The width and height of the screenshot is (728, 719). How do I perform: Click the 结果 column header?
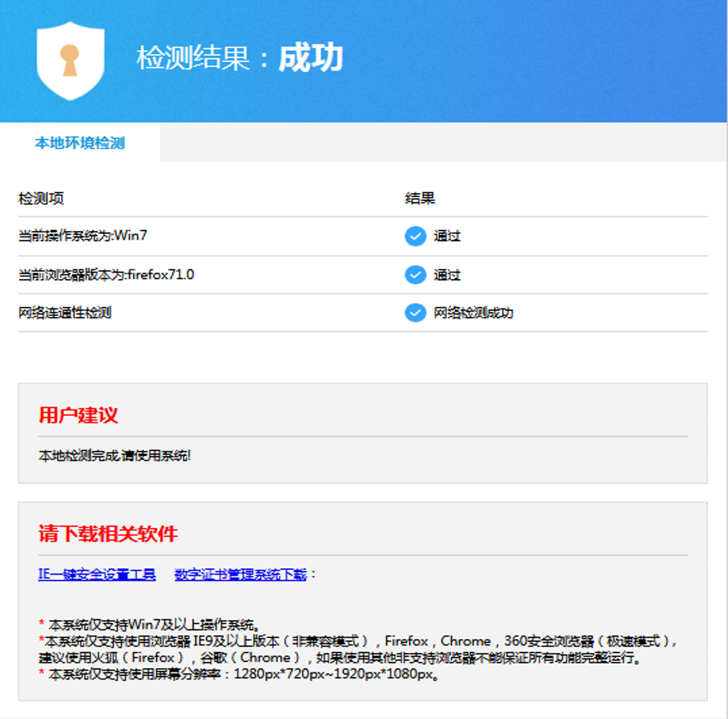tap(420, 199)
